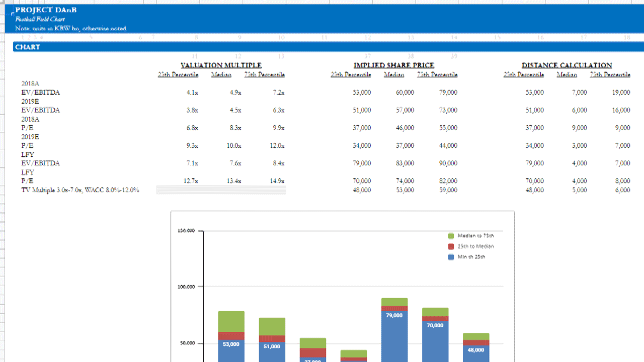644x362 pixels.
Task: Select the 16,000 distance calculation cell
Action: (x=621, y=110)
